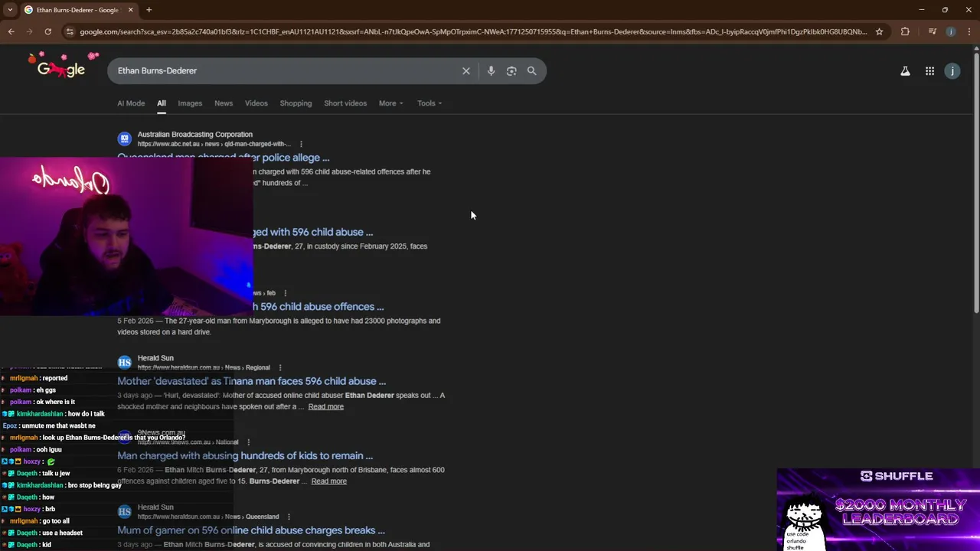Reload the page with refresh icon

(47, 31)
